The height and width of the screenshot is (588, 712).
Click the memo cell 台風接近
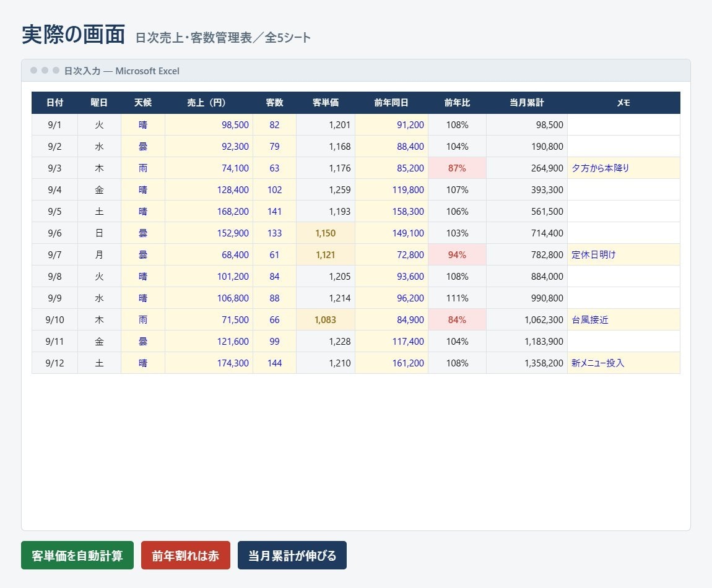[623, 319]
